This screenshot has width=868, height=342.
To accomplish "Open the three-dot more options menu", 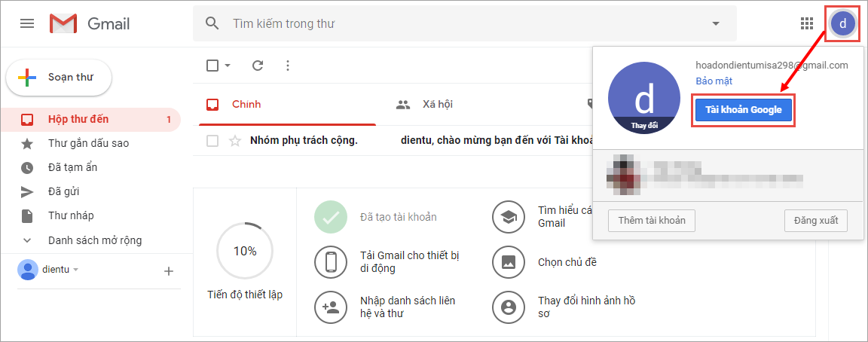I will point(287,66).
